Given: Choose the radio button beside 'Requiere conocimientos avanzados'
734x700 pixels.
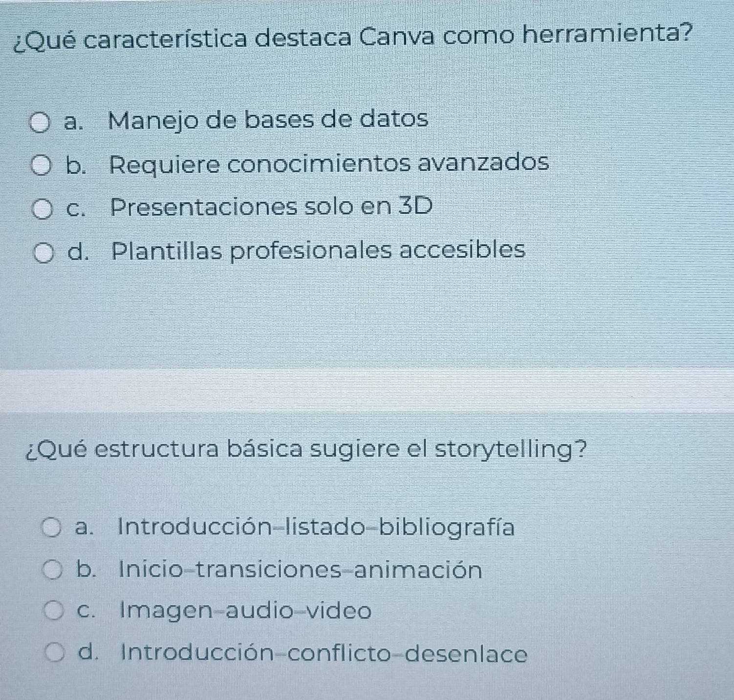Looking at the screenshot, I should click(x=43, y=166).
